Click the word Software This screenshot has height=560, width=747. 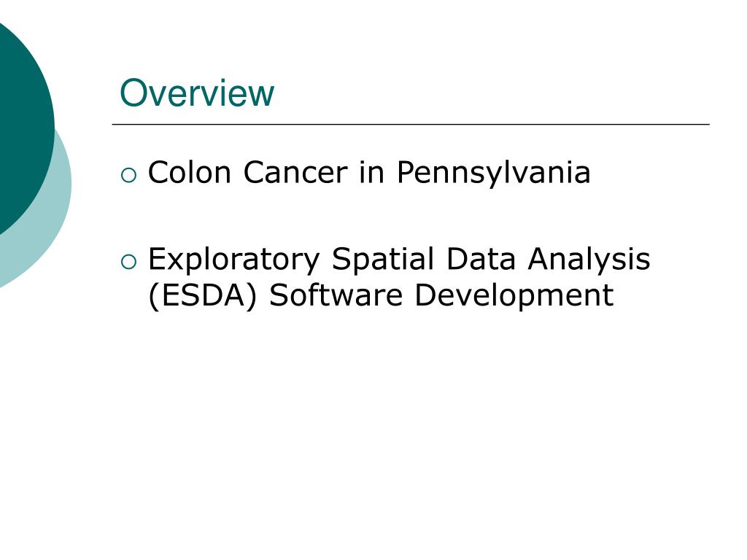pyautogui.click(x=336, y=295)
